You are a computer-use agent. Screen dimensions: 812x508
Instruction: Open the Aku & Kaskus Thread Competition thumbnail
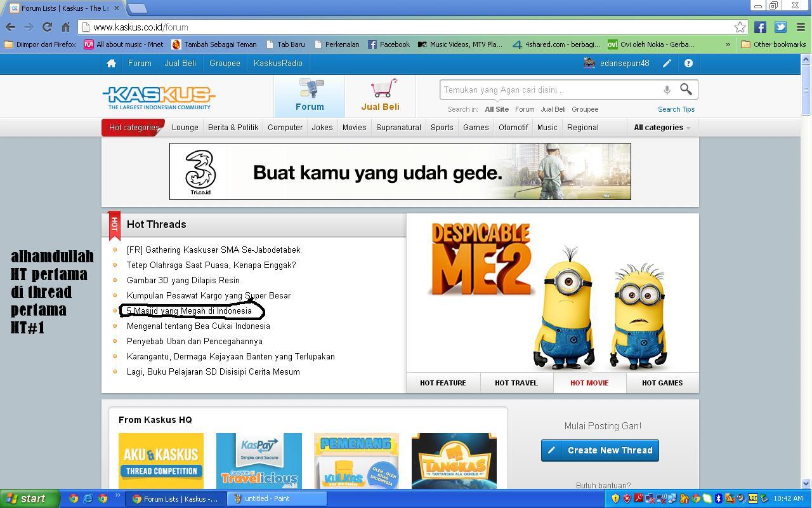click(161, 461)
